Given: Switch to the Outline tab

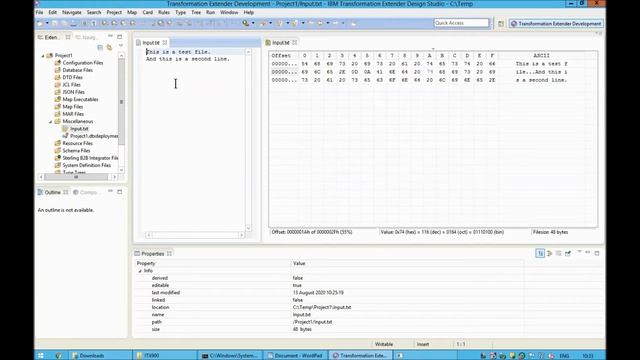Looking at the screenshot, I should pos(52,192).
